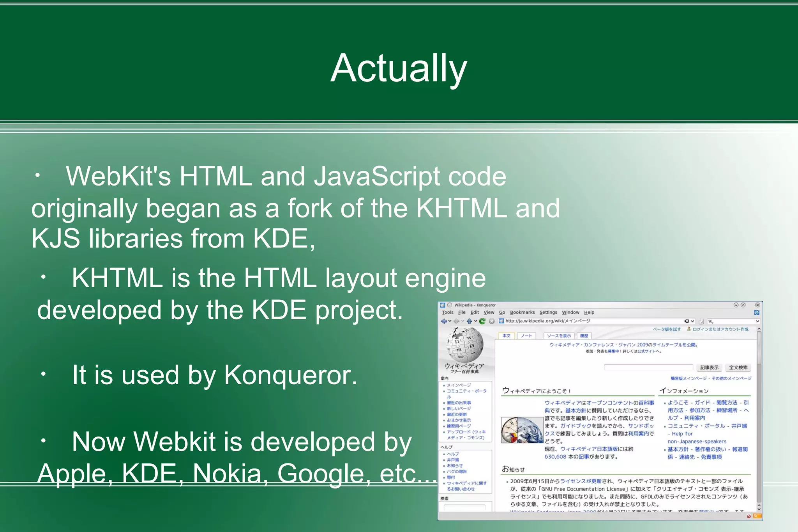Open the Go menu
The height and width of the screenshot is (532, 798).
click(502, 313)
